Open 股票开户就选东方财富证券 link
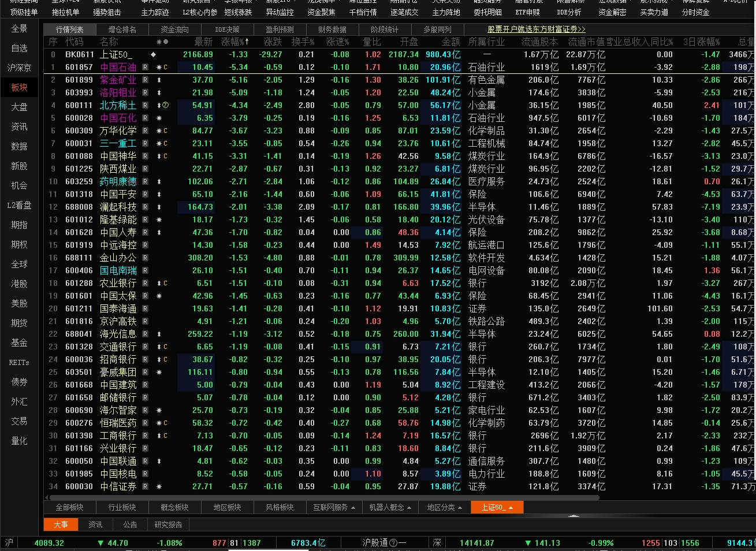The image size is (756, 551). click(x=536, y=29)
